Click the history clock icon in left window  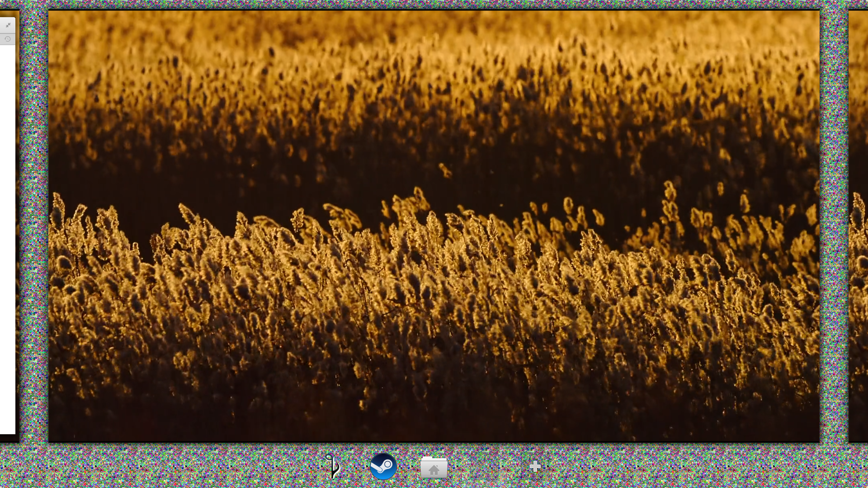click(8, 39)
